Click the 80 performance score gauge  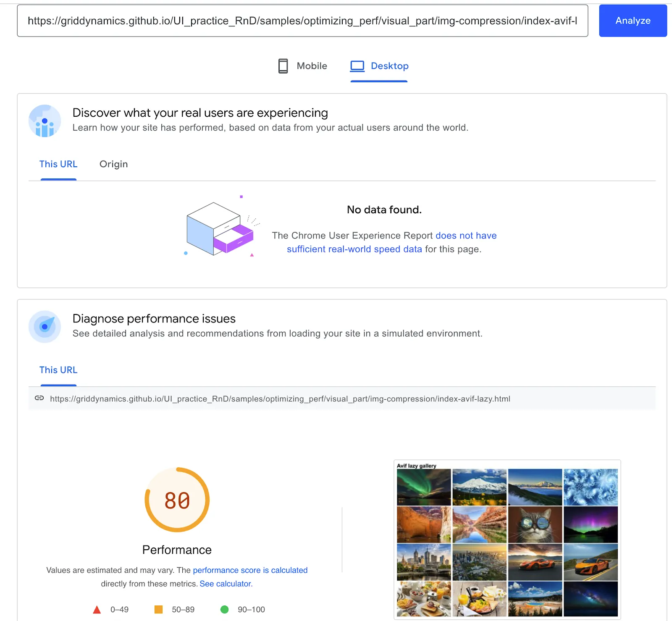pyautogui.click(x=177, y=500)
